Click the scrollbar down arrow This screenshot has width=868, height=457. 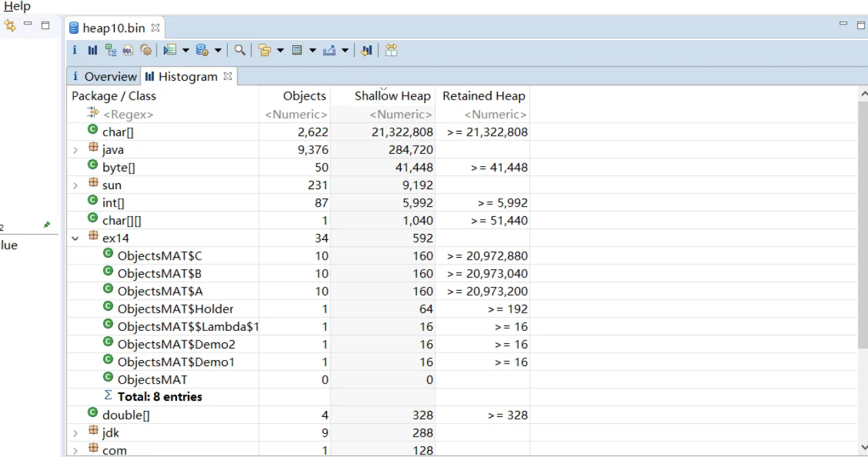coord(863,447)
